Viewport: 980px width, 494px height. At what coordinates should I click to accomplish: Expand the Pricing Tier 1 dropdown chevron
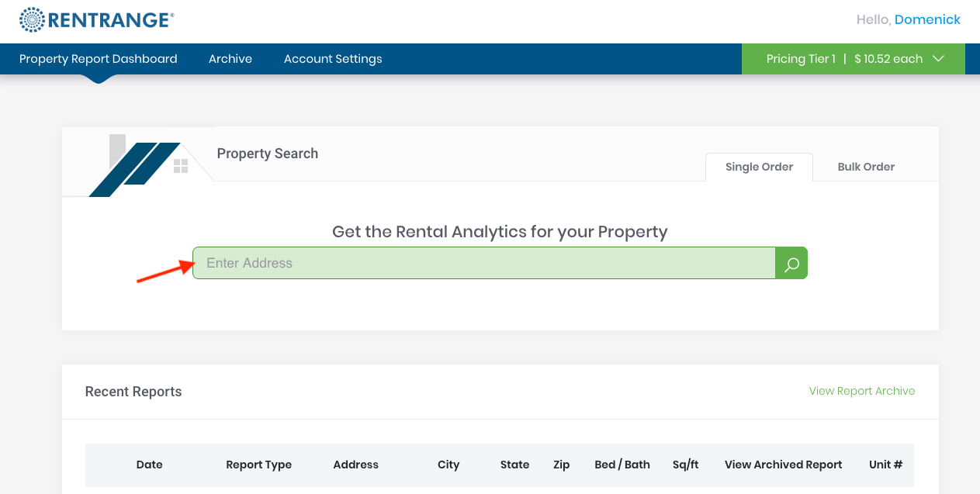pyautogui.click(x=937, y=58)
